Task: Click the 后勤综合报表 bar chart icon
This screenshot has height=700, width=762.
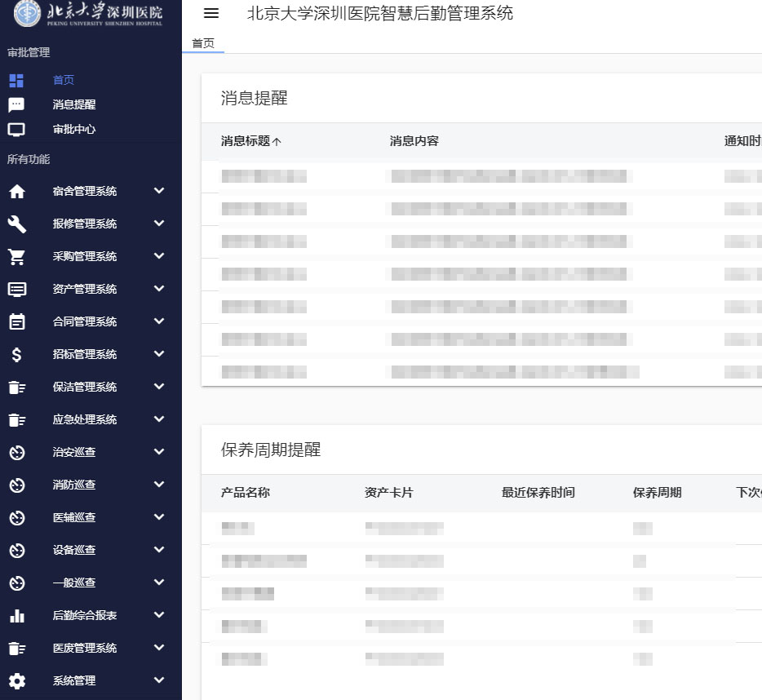Action: point(16,615)
